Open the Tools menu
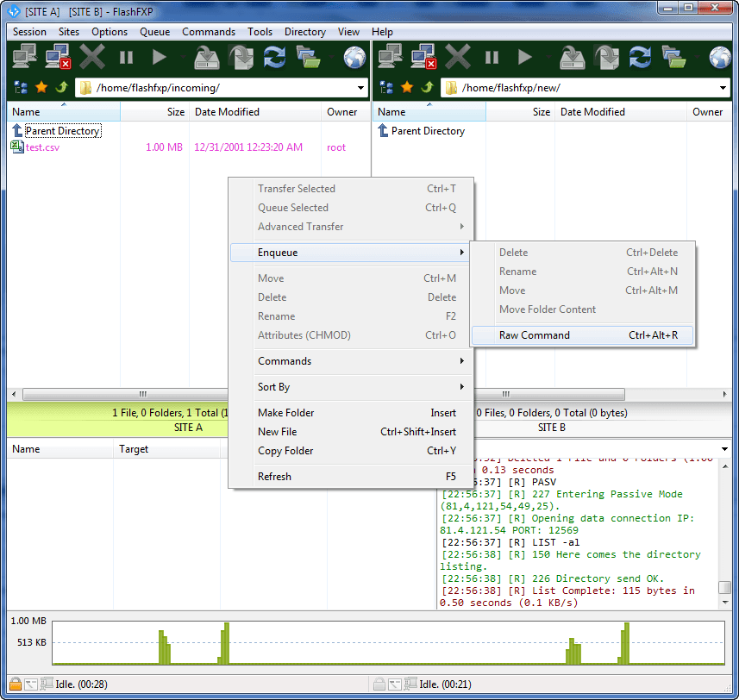This screenshot has height=700, width=739. tap(260, 32)
